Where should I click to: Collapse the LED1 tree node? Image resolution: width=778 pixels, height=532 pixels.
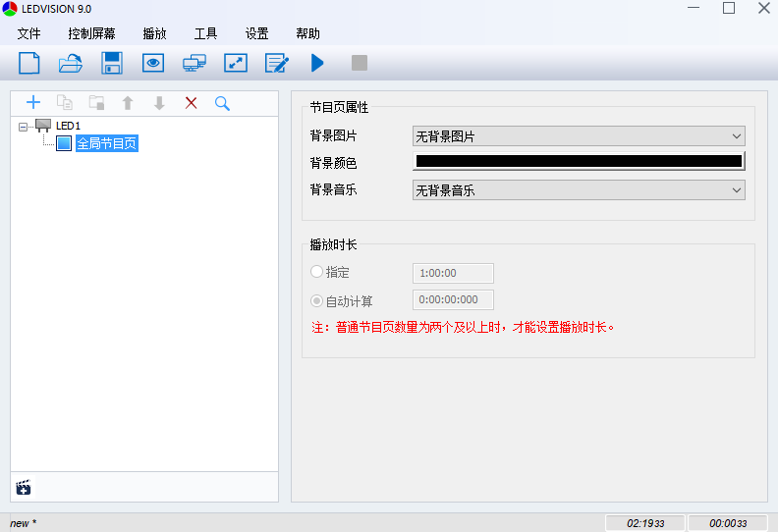click(23, 126)
